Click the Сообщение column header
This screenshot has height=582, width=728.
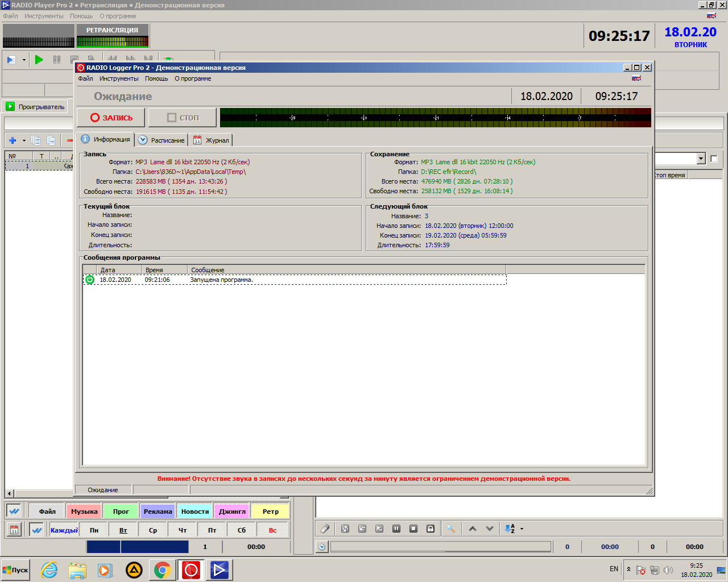(x=346, y=270)
